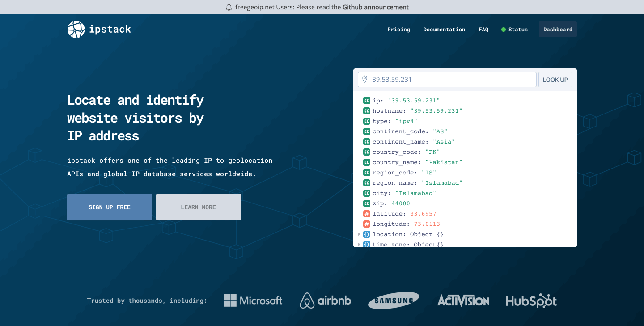Click the HubSpot logo
644x326 pixels.
point(531,301)
